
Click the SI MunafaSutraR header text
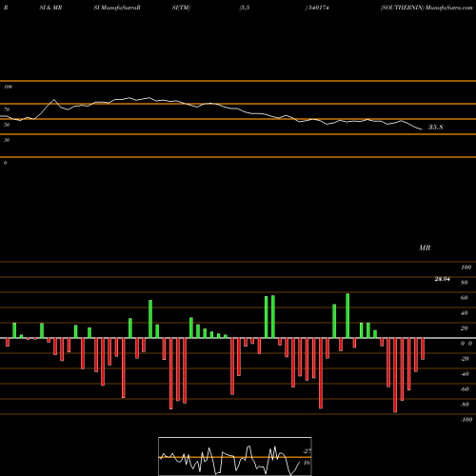tap(117, 8)
